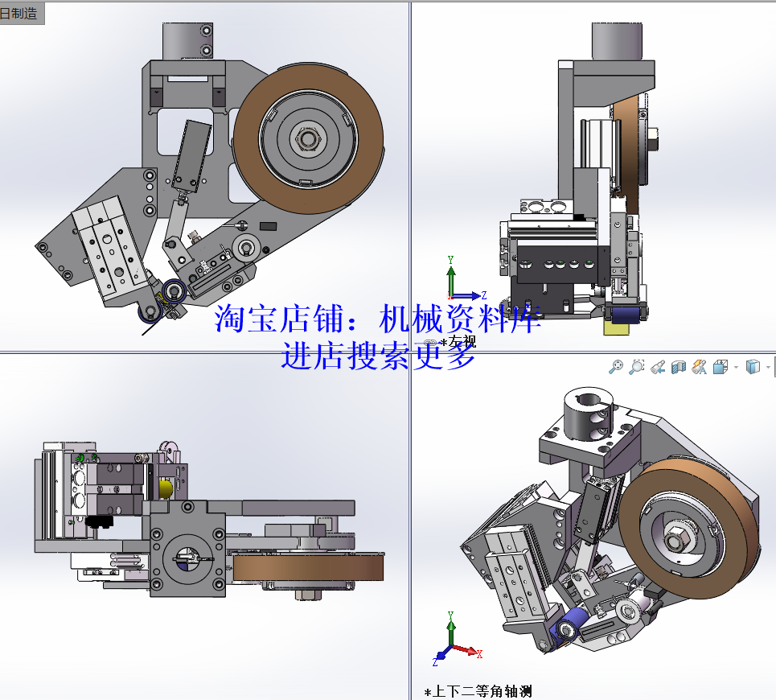
Task: Click the Display Style cube icon
Action: pos(753,367)
